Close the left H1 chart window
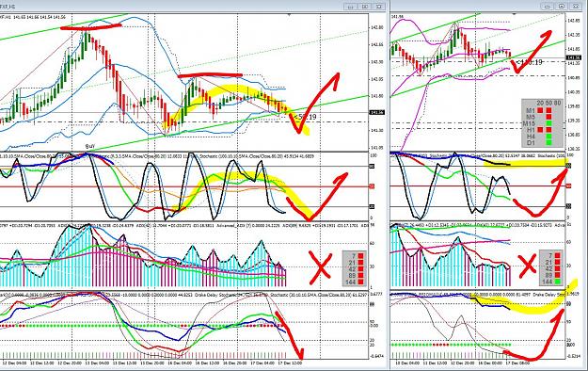This screenshot has height=371, width=588. (x=379, y=7)
